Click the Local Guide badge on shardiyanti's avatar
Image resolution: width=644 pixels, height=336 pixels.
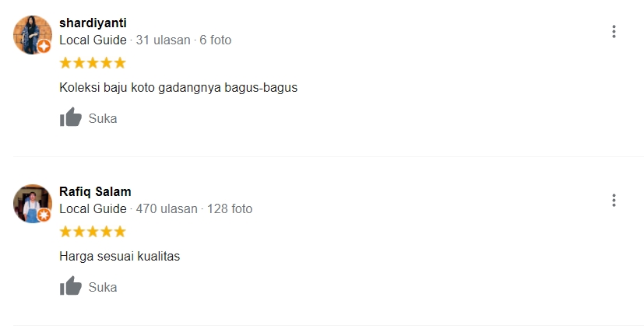click(x=44, y=46)
